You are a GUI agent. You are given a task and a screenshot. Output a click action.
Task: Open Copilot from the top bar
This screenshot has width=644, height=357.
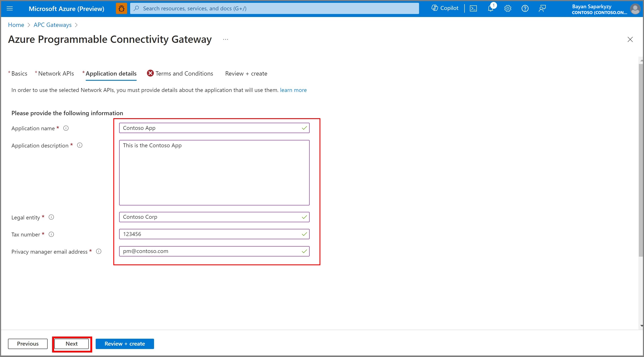pos(445,8)
